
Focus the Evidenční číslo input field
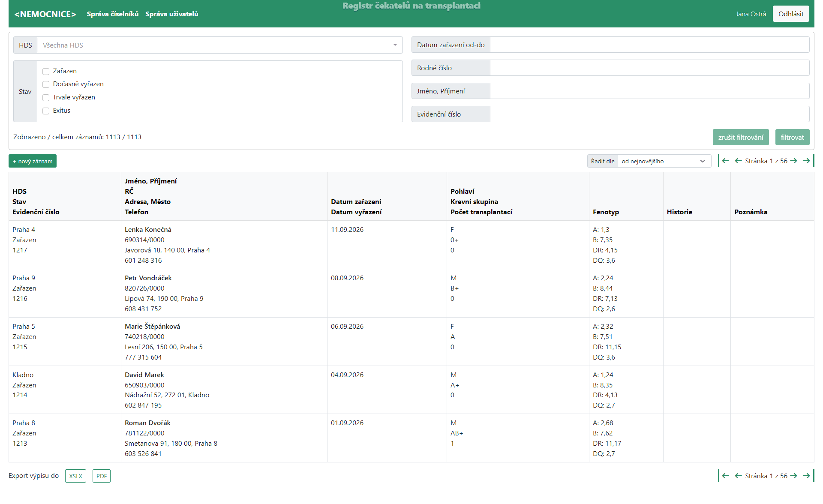tap(649, 114)
